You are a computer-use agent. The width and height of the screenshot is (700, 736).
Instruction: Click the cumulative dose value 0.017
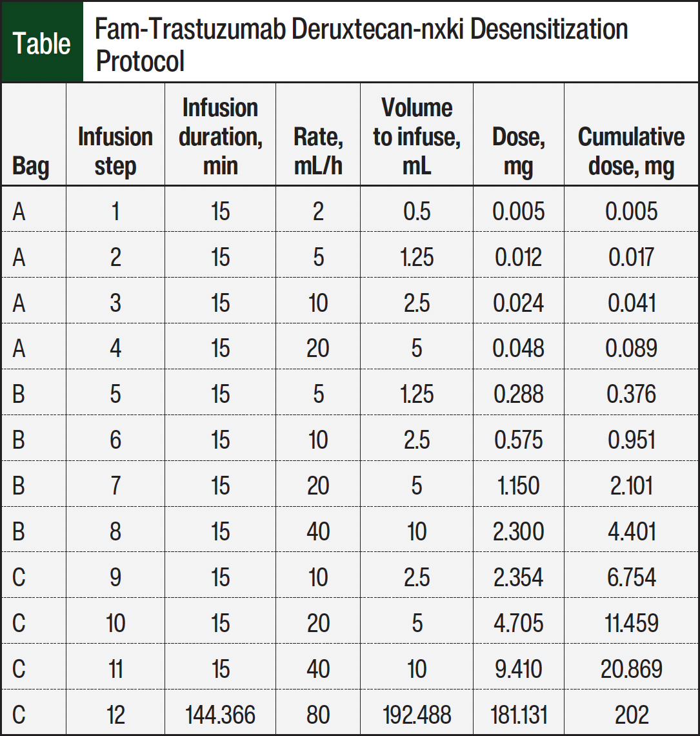631,258
